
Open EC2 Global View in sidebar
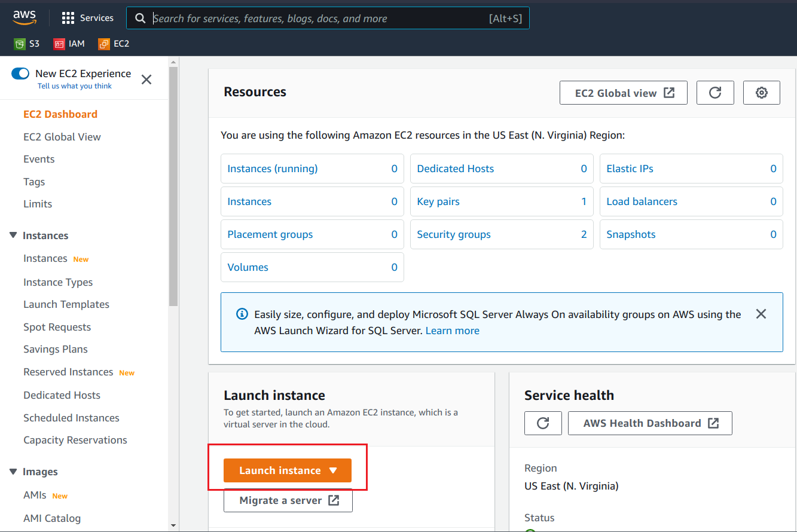[62, 137]
